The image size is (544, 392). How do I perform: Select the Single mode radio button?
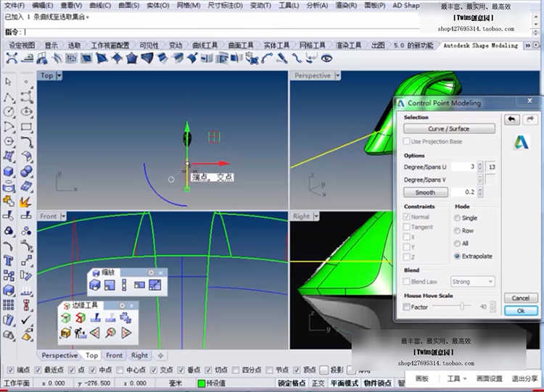tap(457, 217)
